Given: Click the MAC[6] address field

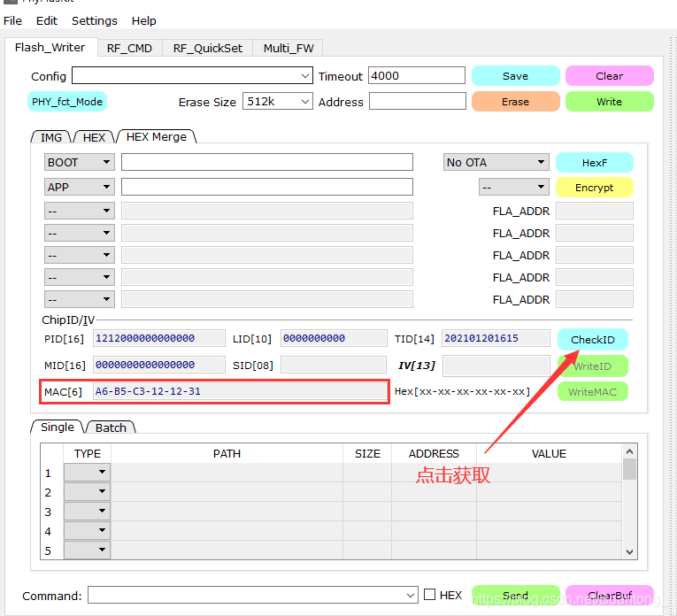Looking at the screenshot, I should (240, 391).
